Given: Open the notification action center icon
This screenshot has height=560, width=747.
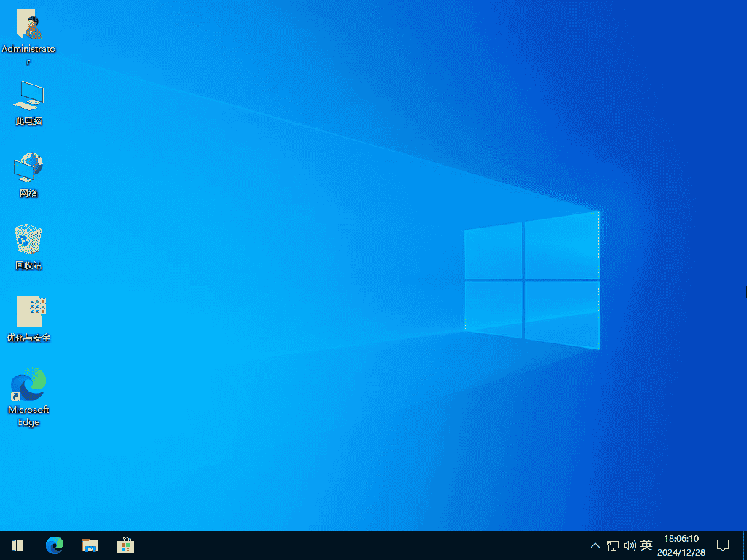Looking at the screenshot, I should 723,545.
